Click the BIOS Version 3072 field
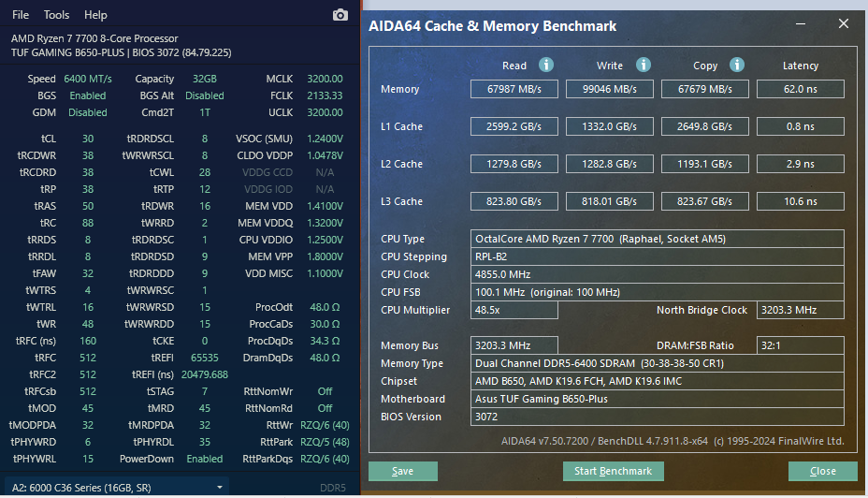The height and width of the screenshot is (498, 868). pos(658,417)
